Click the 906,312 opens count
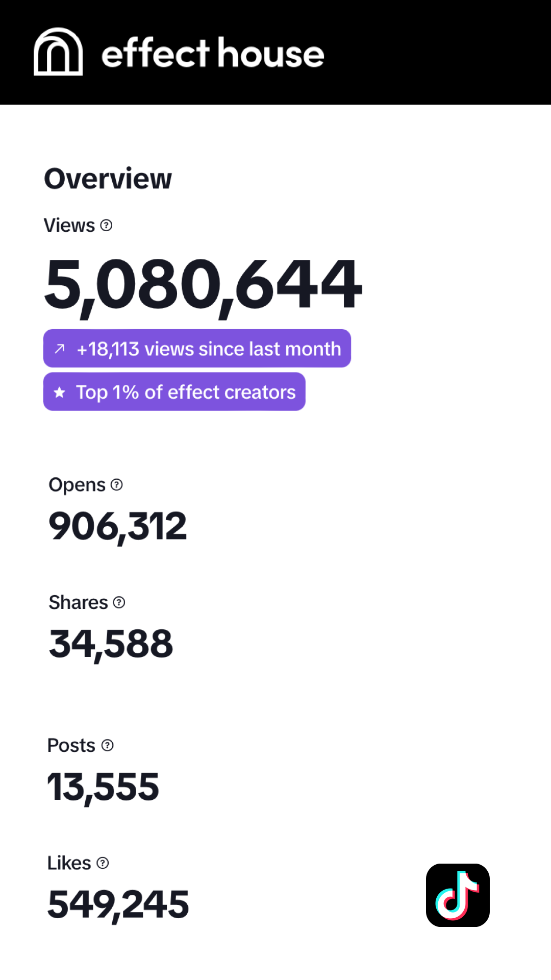This screenshot has width=551, height=980. tap(118, 526)
